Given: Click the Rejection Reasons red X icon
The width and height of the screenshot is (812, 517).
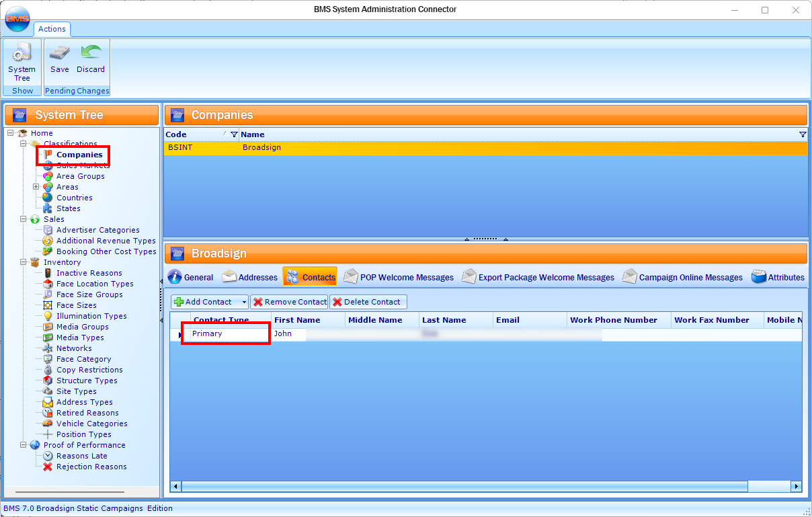Looking at the screenshot, I should (x=48, y=467).
